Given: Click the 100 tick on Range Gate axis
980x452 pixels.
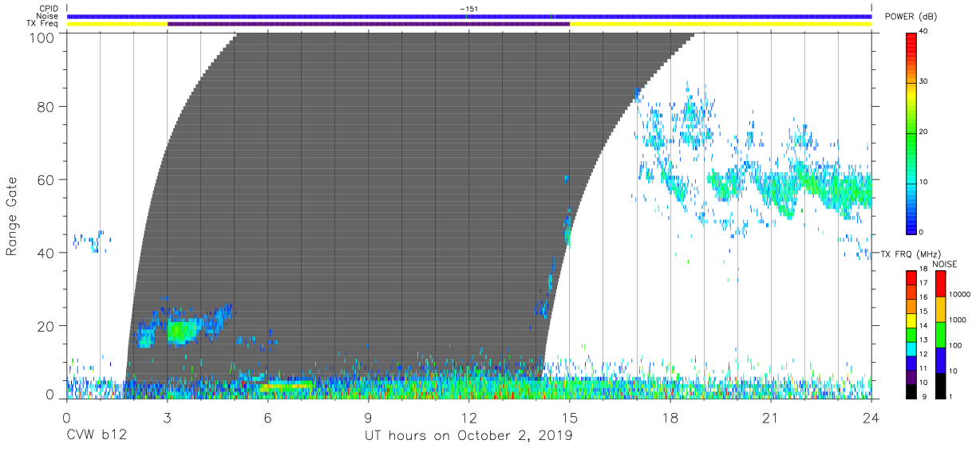Looking at the screenshot, I should pos(41,37).
